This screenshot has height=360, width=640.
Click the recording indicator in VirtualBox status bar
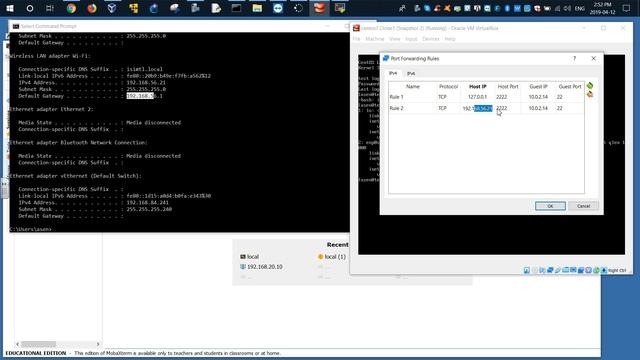pyautogui.click(x=580, y=270)
